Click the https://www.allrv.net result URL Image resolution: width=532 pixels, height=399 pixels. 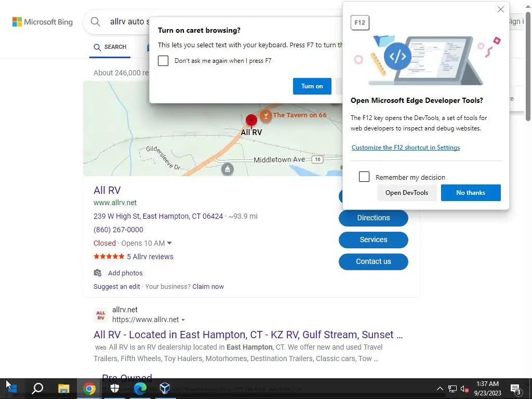click(x=145, y=320)
